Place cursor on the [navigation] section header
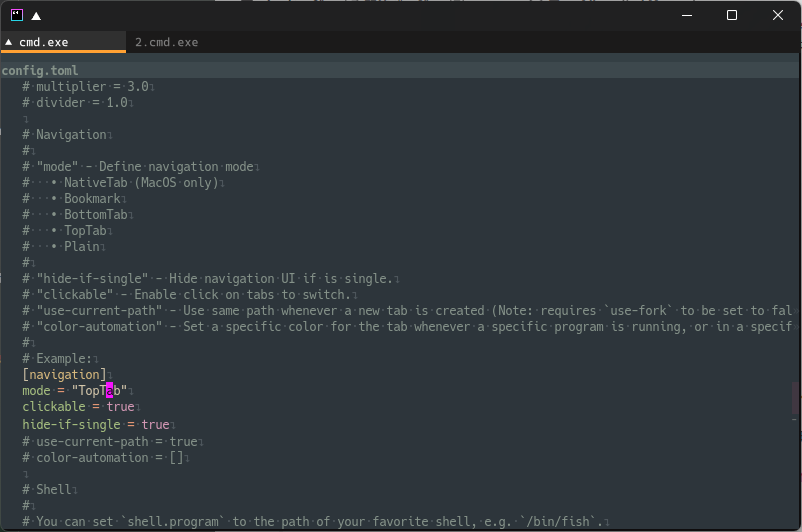The height and width of the screenshot is (532, 802). 64,374
